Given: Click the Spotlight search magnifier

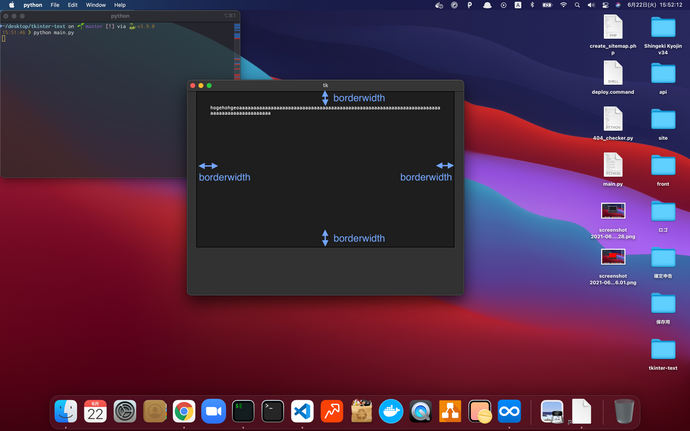Looking at the screenshot, I should (577, 5).
